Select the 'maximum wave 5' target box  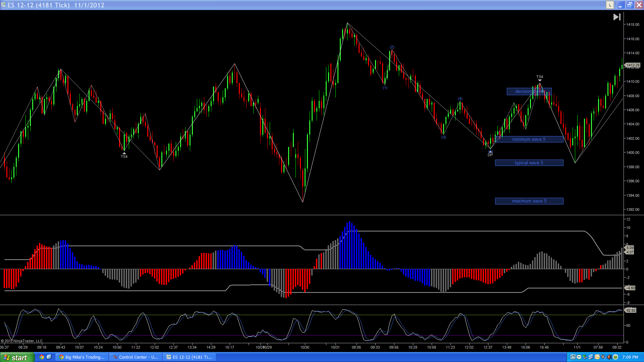[529, 201]
